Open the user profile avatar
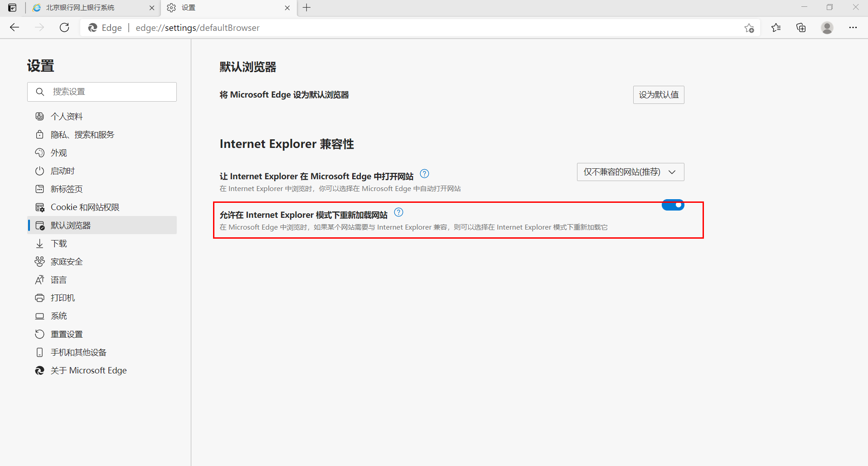Viewport: 868px width, 466px height. (827, 28)
